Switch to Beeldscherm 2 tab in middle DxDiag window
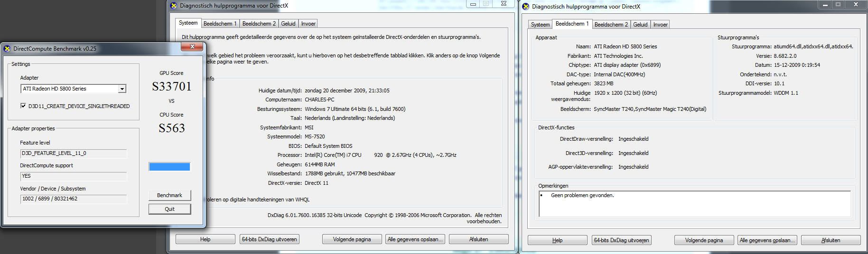The width and height of the screenshot is (868, 254). coord(259,24)
